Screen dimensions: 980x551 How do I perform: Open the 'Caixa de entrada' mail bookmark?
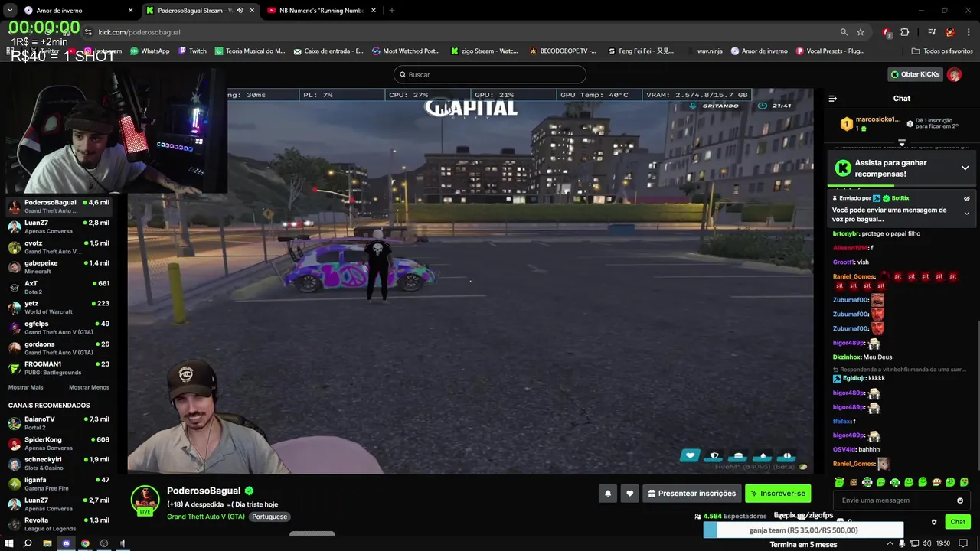pyautogui.click(x=328, y=51)
